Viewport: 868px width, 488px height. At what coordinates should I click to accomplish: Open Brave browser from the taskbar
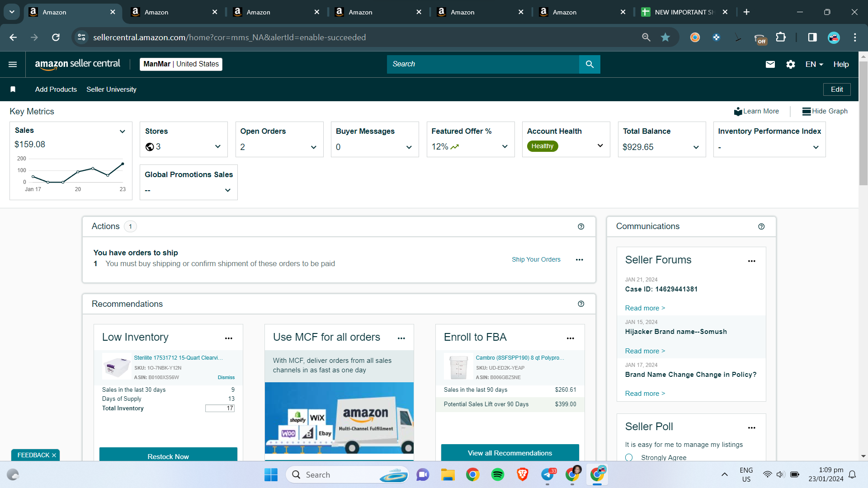523,474
